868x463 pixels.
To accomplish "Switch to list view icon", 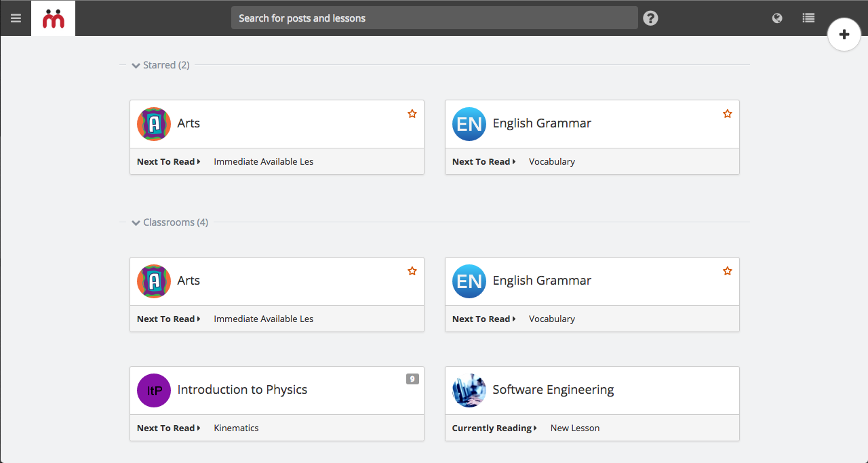I will point(808,18).
